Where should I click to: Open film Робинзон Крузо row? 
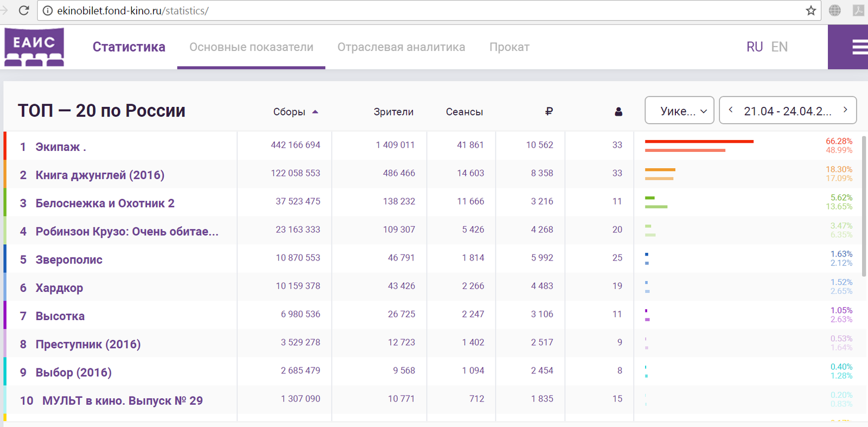[127, 232]
